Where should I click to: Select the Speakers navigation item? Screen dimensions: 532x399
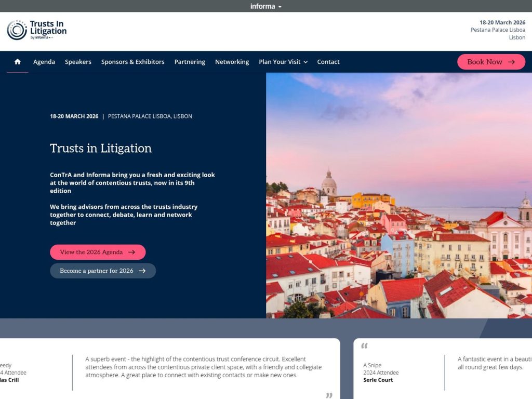78,61
